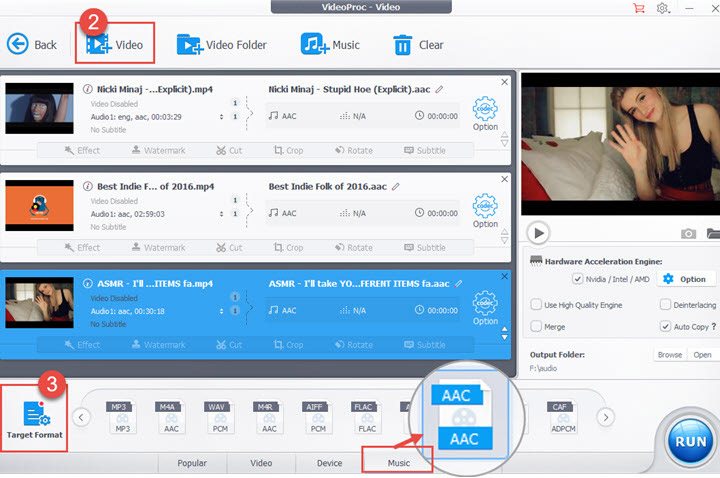The width and height of the screenshot is (720, 478).
Task: Choose FLAC output format
Action: (x=366, y=417)
